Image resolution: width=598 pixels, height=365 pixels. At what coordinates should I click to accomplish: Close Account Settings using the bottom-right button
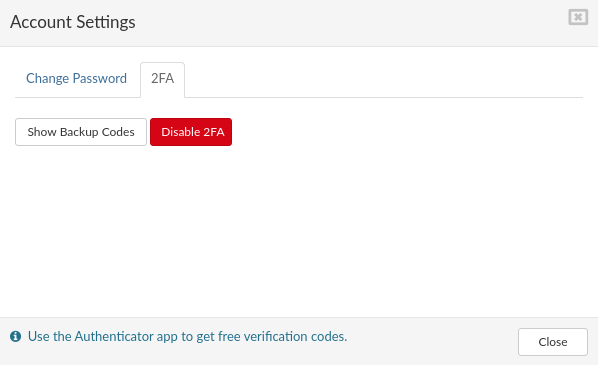point(553,342)
